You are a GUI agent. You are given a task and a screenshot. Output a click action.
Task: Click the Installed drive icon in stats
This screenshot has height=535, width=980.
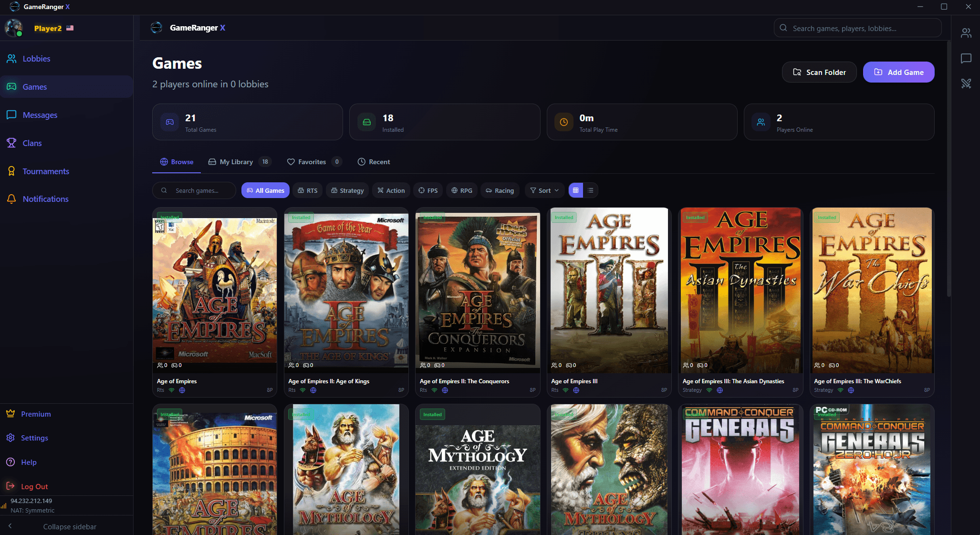pos(367,122)
